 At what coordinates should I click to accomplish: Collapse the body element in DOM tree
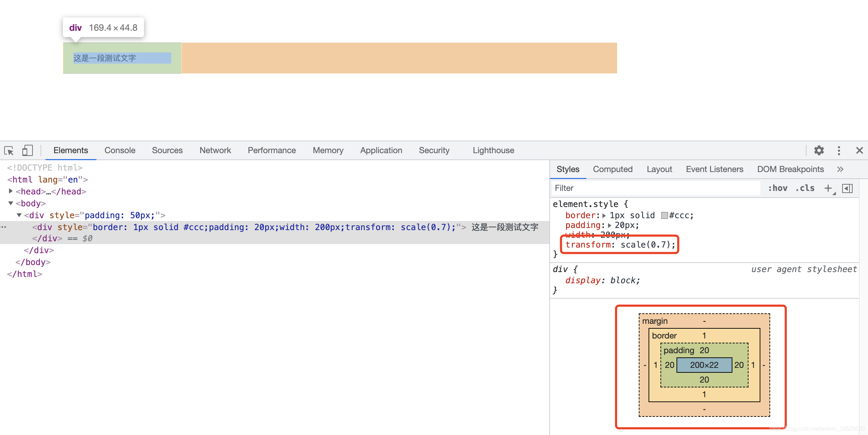11,203
